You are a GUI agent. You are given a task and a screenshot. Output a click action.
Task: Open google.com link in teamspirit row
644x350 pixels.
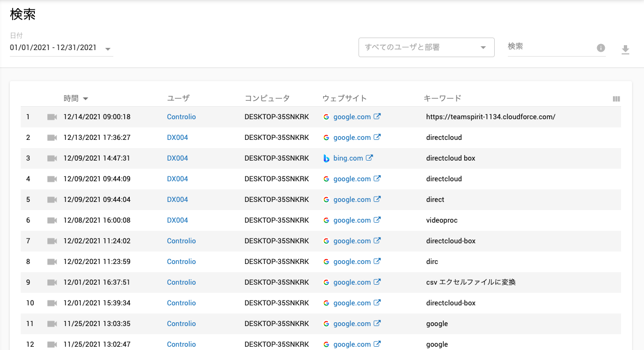point(352,117)
